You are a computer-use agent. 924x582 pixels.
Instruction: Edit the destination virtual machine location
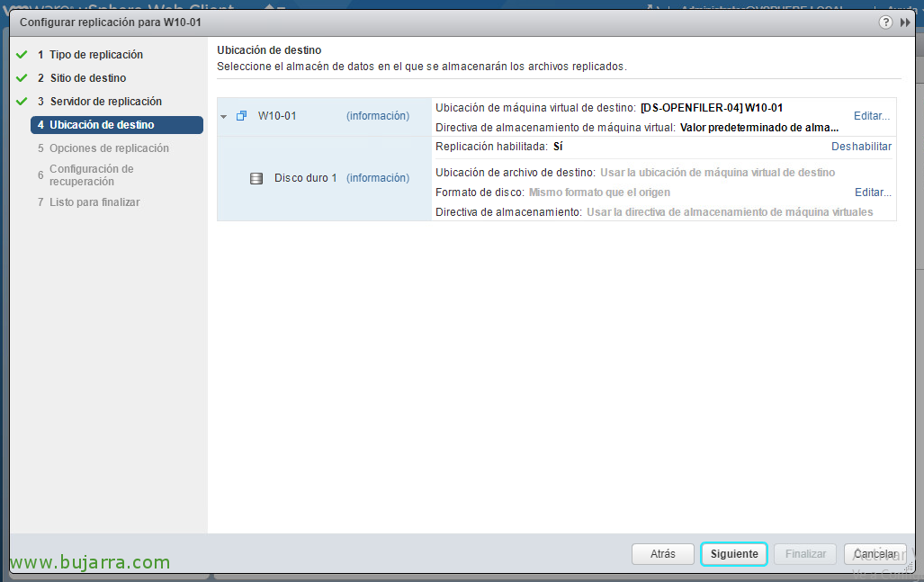[x=872, y=116]
